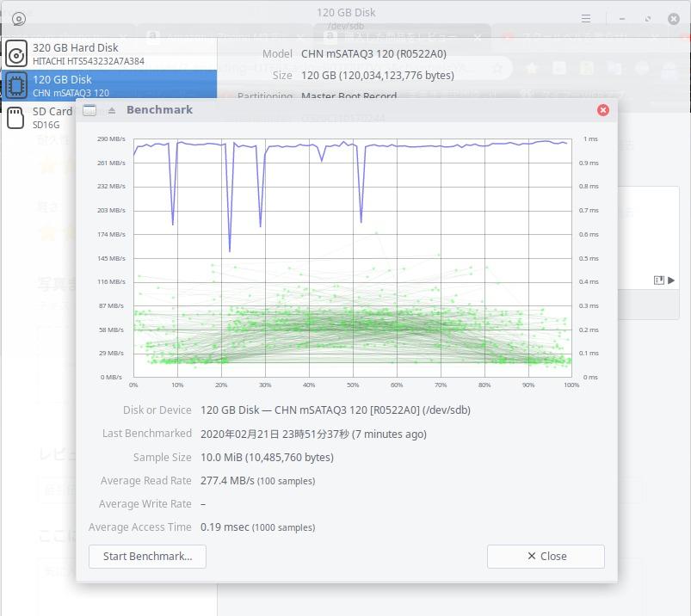Minimize the Disks window
The height and width of the screenshot is (616, 691).
click(622, 19)
